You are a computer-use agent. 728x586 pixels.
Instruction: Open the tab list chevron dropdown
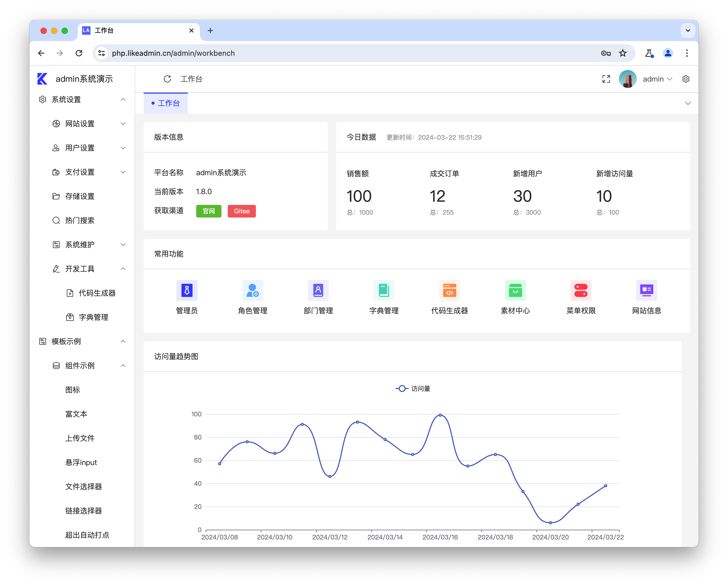pyautogui.click(x=687, y=103)
